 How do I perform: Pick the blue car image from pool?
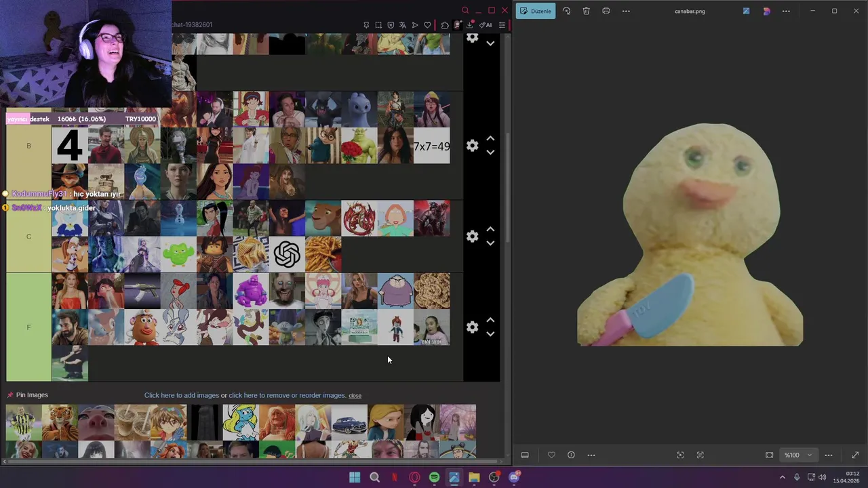pos(349,423)
